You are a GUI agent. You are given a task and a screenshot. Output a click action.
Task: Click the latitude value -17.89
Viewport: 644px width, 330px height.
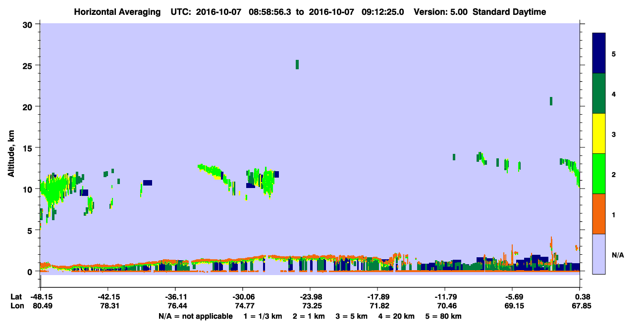tap(377, 297)
